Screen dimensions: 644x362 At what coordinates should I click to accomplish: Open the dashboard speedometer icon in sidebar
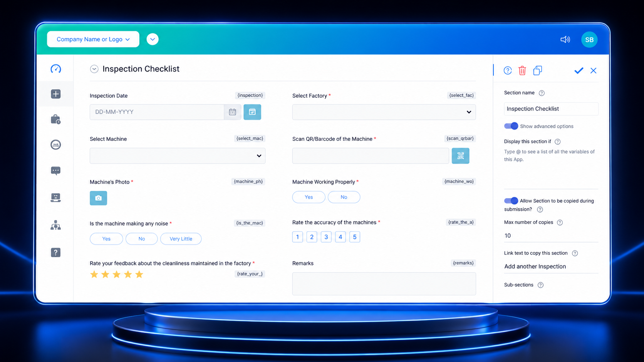point(55,69)
